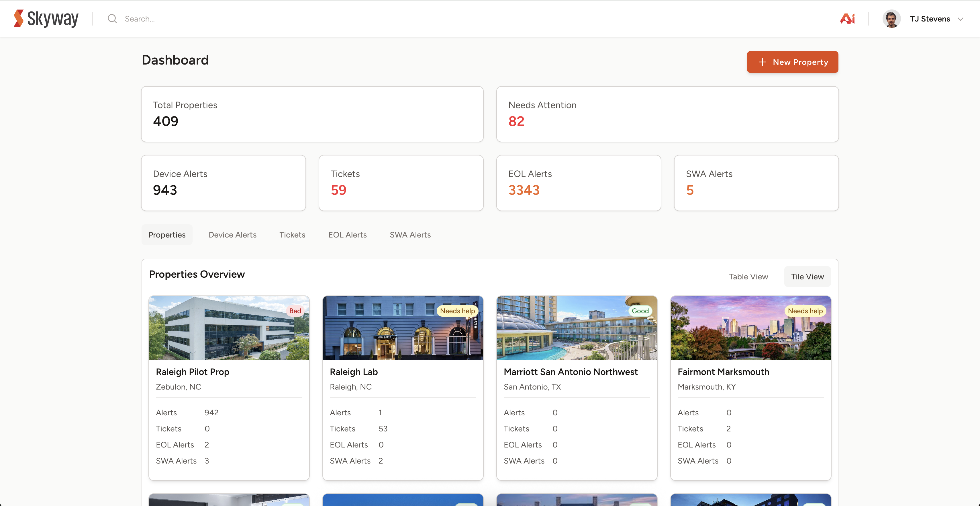Click TJ Stevens' profile avatar

pos(891,18)
